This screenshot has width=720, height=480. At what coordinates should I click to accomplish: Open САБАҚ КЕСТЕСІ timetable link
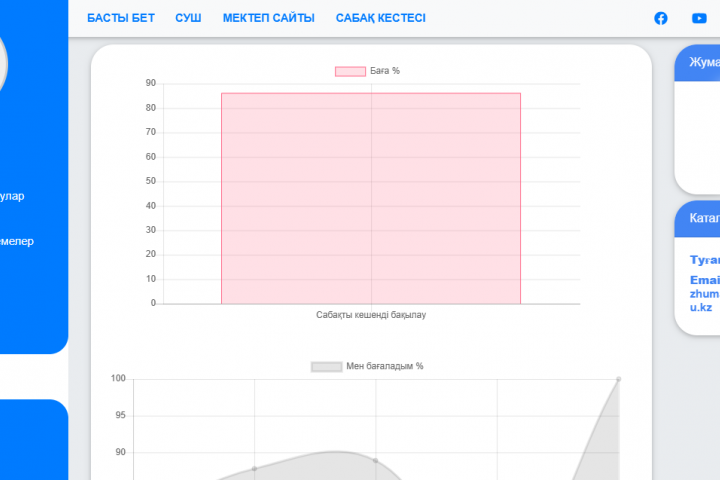(380, 18)
